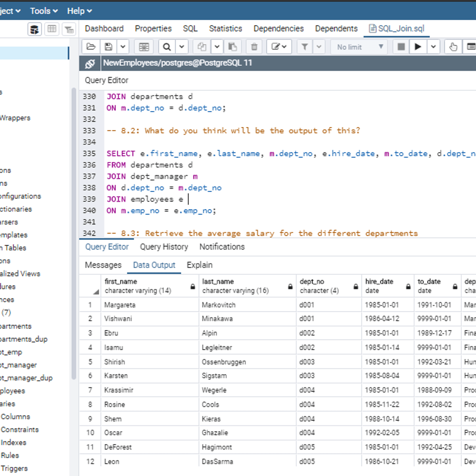Stop the running query
Viewport: 476px width, 476px height.
coord(401,46)
